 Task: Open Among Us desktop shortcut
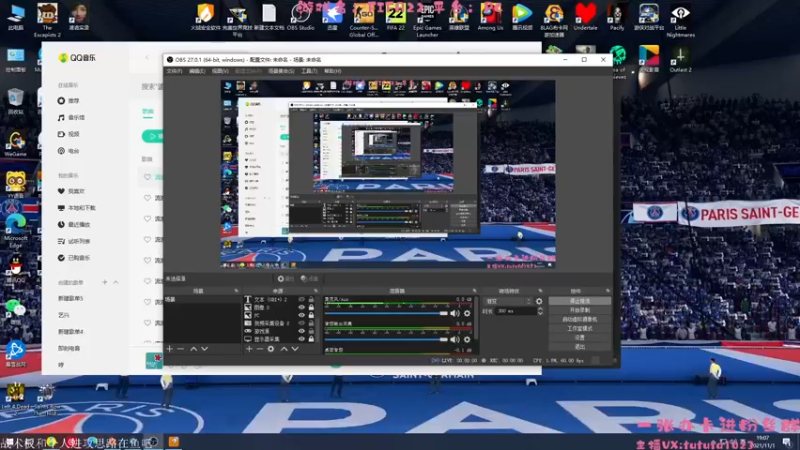tap(490, 17)
